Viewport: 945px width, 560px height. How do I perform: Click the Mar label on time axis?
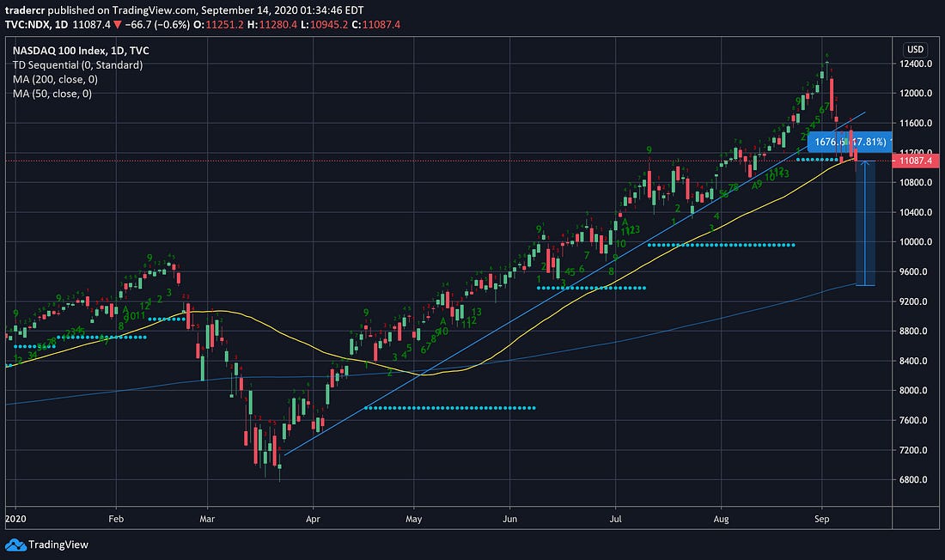pyautogui.click(x=207, y=519)
